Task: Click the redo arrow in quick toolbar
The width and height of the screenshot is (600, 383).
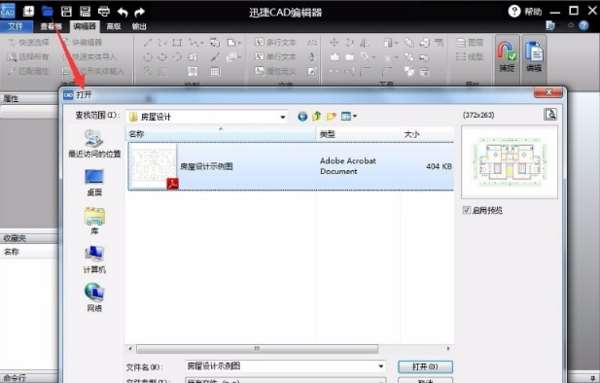Action: [140, 12]
